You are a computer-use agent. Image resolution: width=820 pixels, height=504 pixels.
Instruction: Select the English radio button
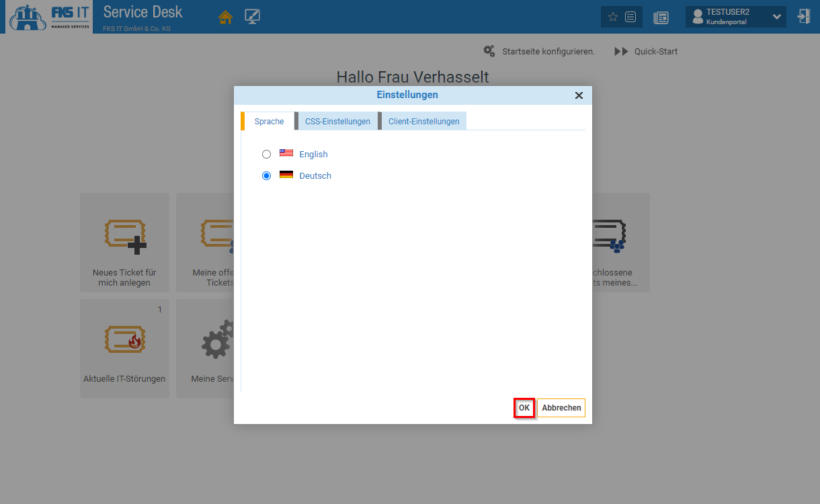coord(267,155)
